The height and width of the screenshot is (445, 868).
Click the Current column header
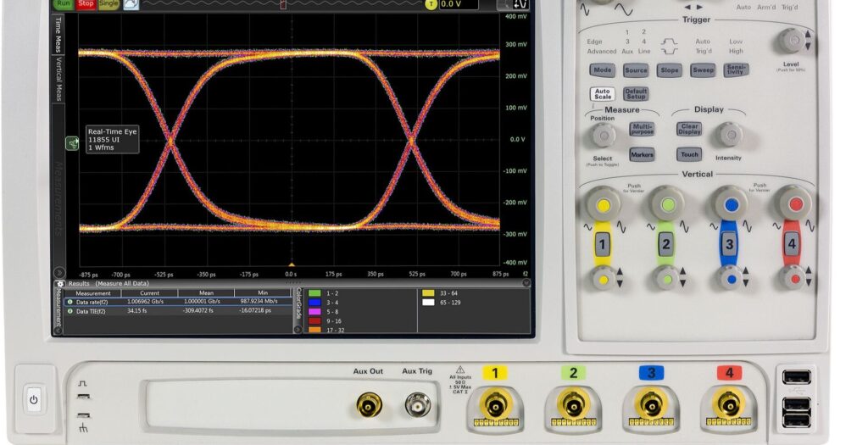pyautogui.click(x=149, y=292)
